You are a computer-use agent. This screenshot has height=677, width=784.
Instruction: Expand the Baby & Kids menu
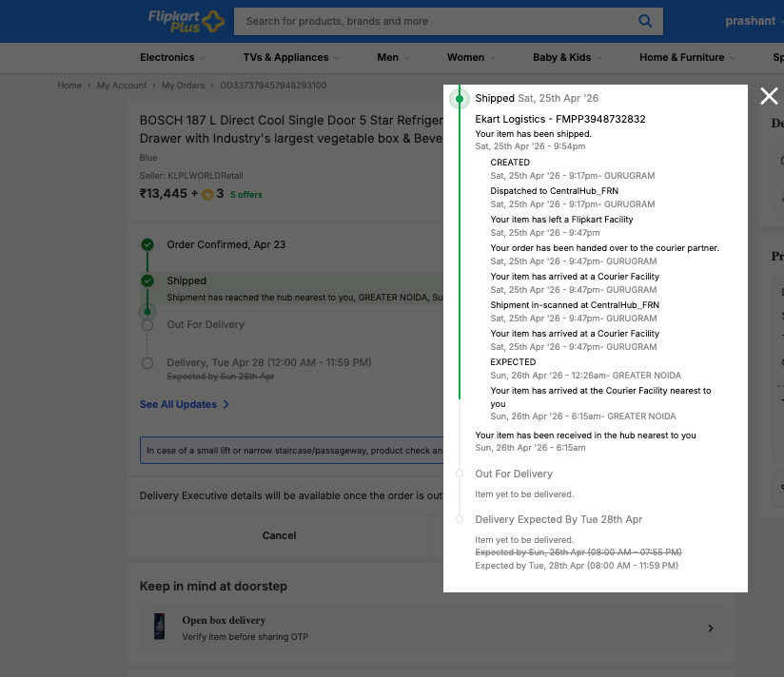[567, 57]
